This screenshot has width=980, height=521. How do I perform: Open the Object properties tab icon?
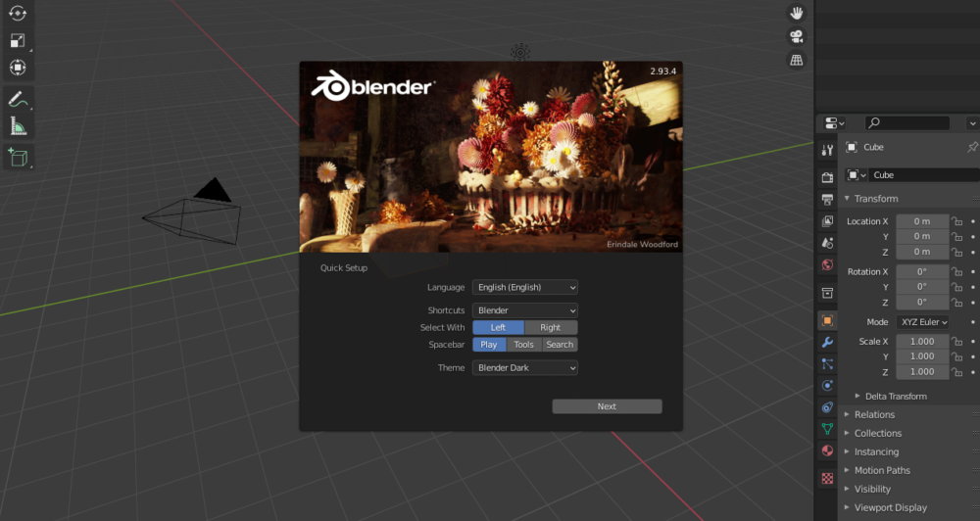point(827,321)
